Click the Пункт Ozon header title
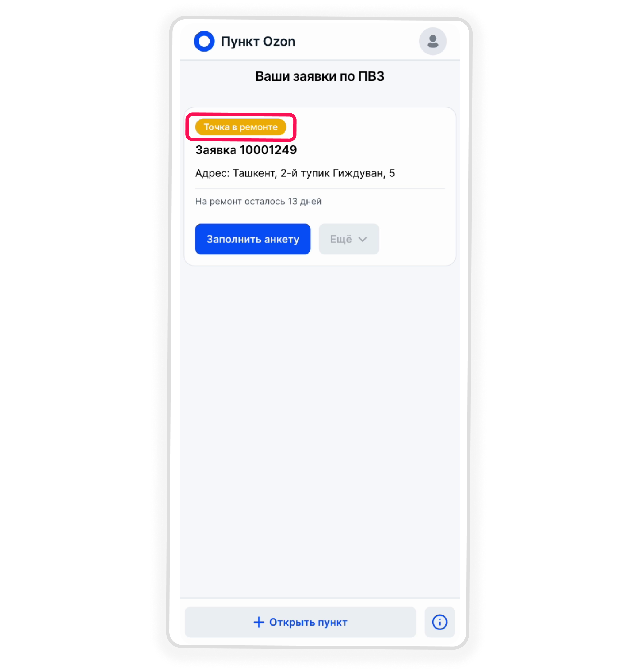 [258, 41]
